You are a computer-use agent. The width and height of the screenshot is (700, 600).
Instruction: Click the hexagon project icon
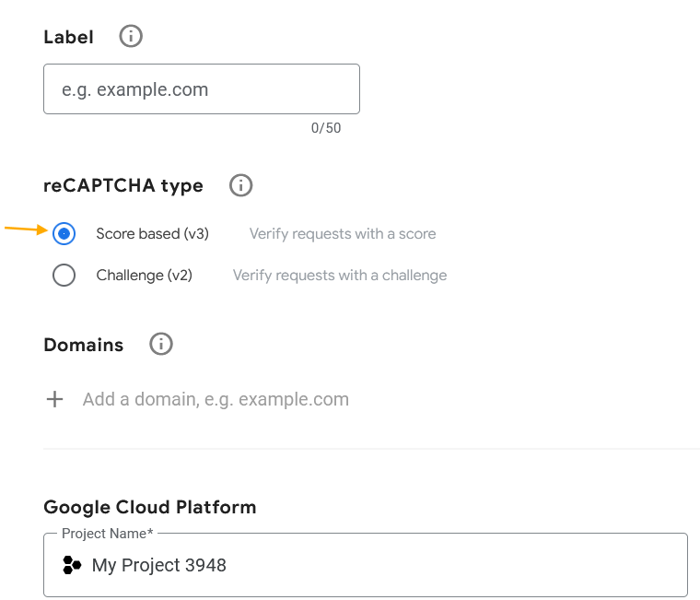(x=72, y=565)
